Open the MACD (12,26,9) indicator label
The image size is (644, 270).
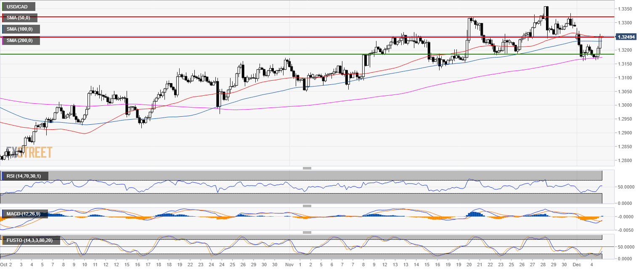[x=24, y=214]
